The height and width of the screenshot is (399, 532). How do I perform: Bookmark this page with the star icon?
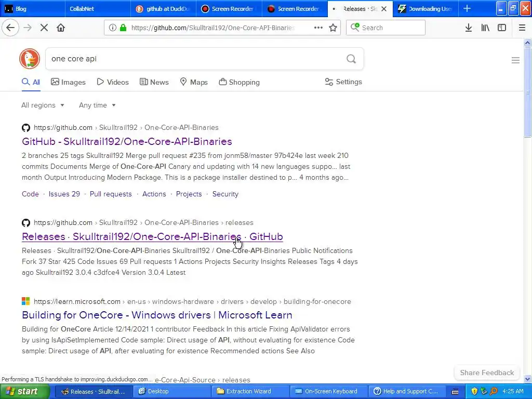(x=333, y=28)
